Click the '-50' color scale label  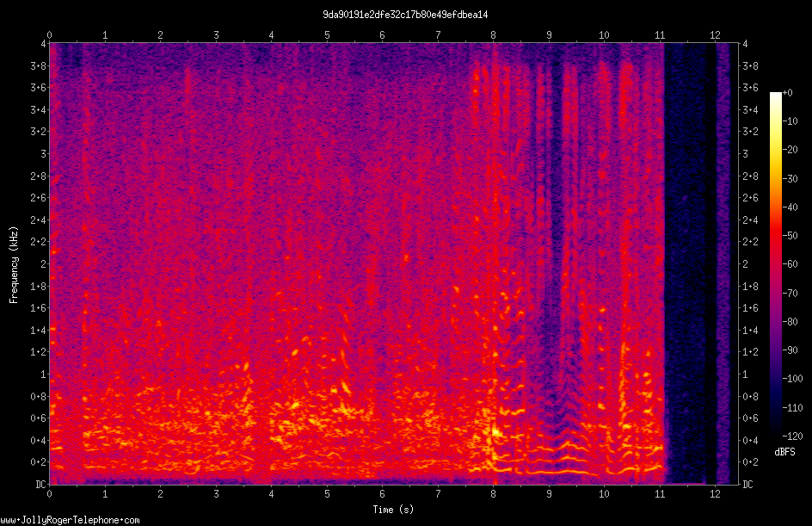(790, 236)
